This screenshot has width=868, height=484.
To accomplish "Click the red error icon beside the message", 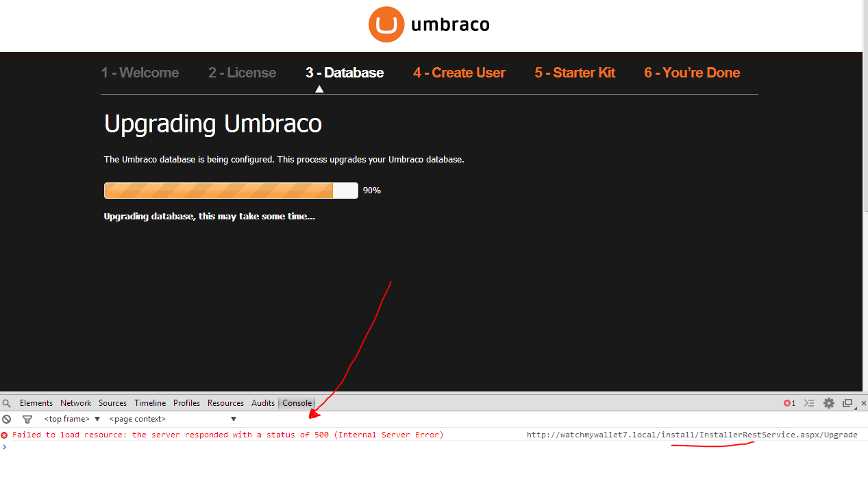I will click(x=5, y=435).
